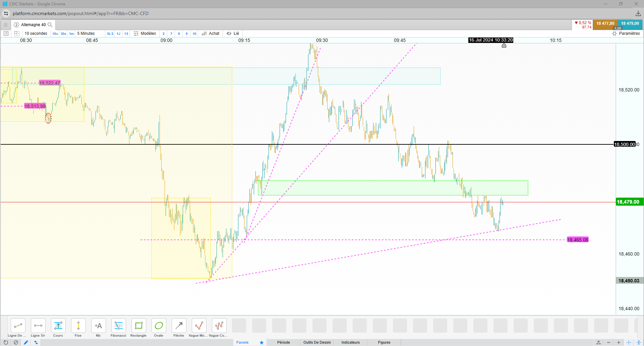The width and height of the screenshot is (644, 346).
Task: Toggle the Lié eye link option
Action: point(233,33)
